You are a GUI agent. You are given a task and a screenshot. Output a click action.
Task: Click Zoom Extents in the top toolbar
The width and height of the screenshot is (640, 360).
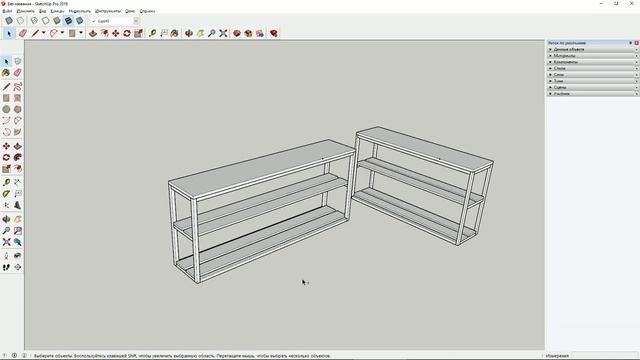(x=223, y=33)
